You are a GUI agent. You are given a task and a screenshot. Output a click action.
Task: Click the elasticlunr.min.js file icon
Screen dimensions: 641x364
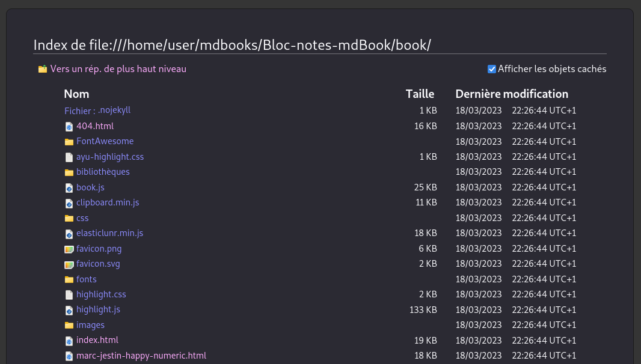coord(69,234)
